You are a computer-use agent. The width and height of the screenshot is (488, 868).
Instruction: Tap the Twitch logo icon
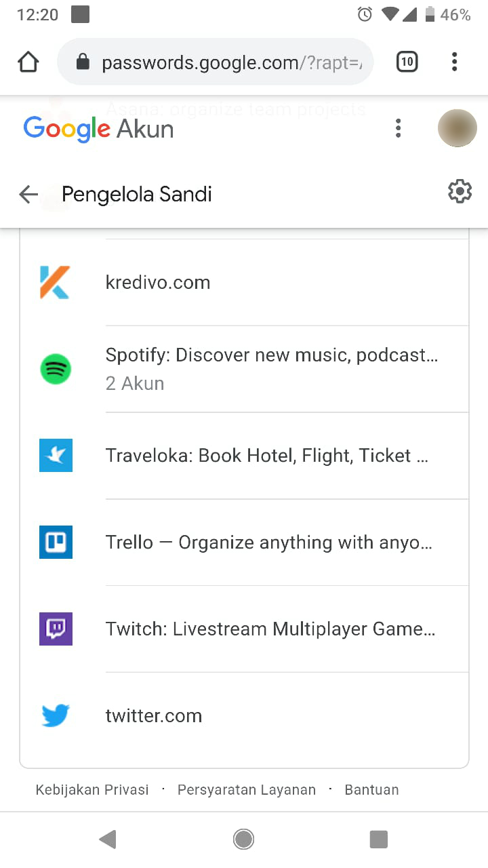[56, 629]
